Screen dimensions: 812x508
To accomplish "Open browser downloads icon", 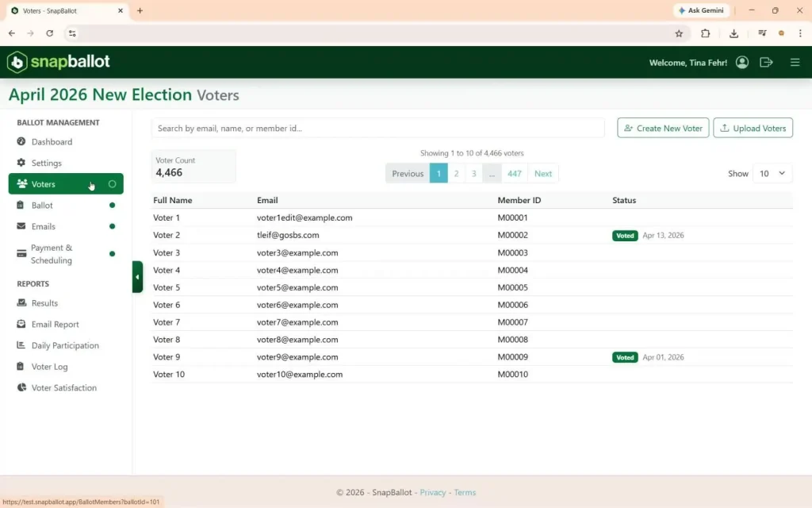I will pyautogui.click(x=733, y=33).
